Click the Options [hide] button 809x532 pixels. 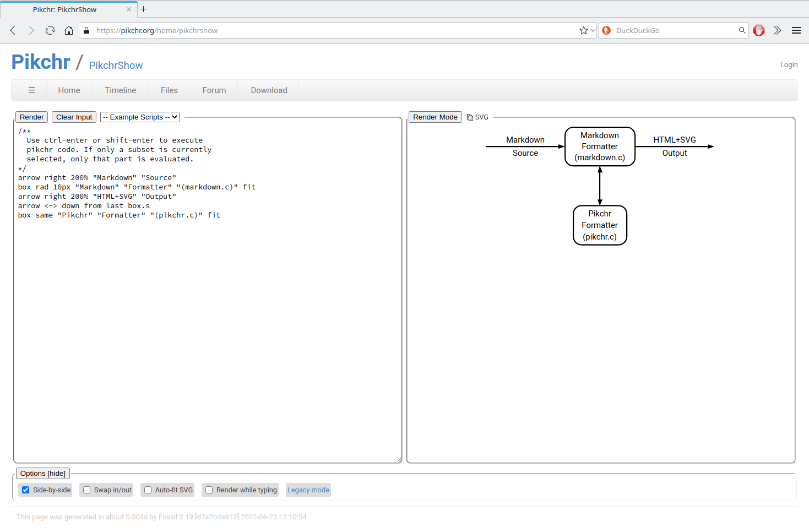[x=43, y=474]
